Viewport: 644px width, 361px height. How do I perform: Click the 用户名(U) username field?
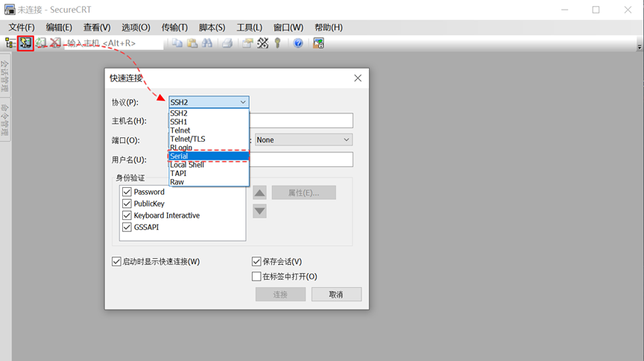(x=301, y=160)
